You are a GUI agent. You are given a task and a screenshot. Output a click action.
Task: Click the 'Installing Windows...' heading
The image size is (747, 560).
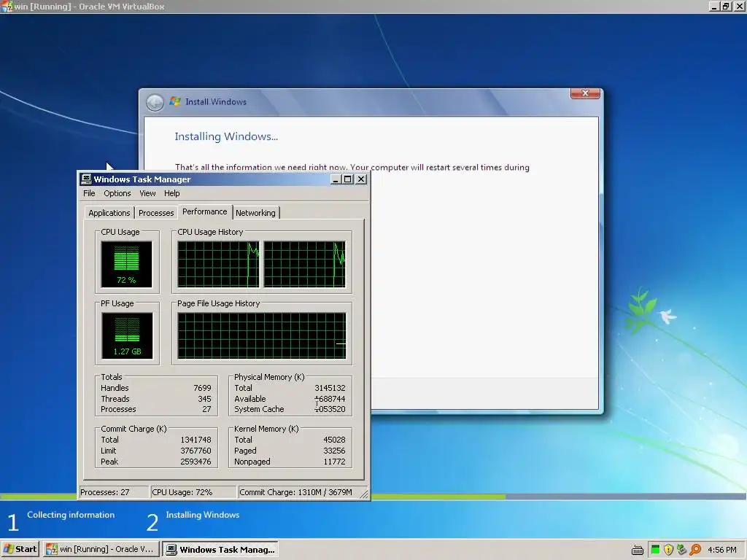(226, 136)
